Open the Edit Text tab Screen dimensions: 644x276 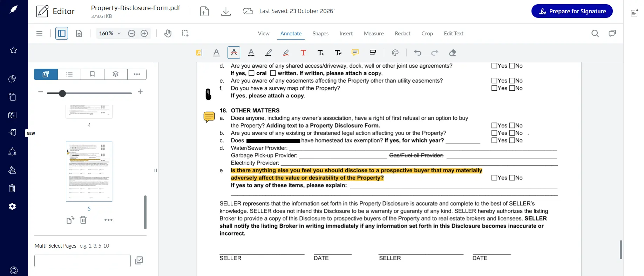[454, 34]
